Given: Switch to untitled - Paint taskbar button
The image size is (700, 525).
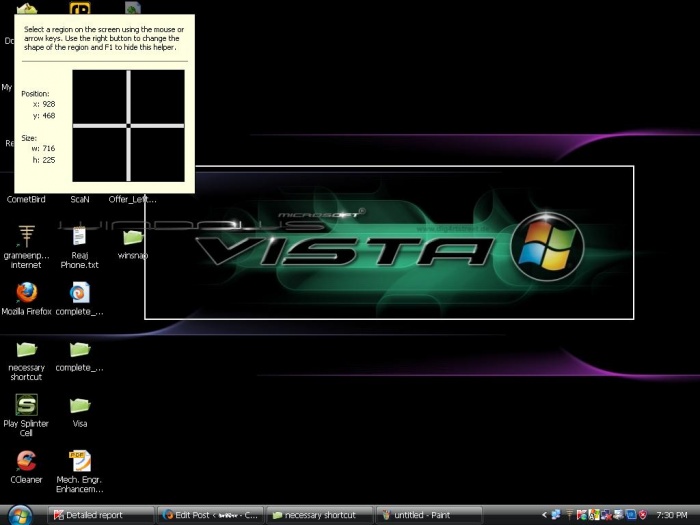Looking at the screenshot, I should coord(429,515).
